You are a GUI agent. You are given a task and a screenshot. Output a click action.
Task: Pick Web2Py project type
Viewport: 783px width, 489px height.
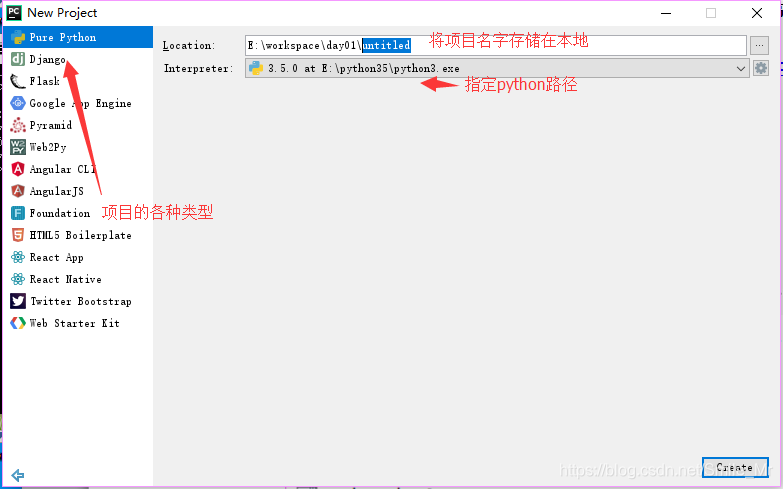pos(78,147)
